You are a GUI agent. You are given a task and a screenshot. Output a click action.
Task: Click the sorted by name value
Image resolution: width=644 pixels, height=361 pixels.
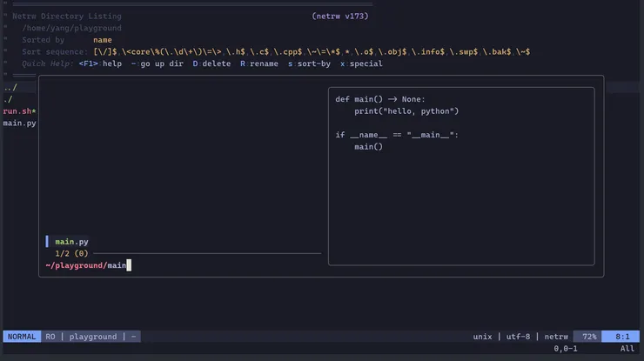point(103,40)
